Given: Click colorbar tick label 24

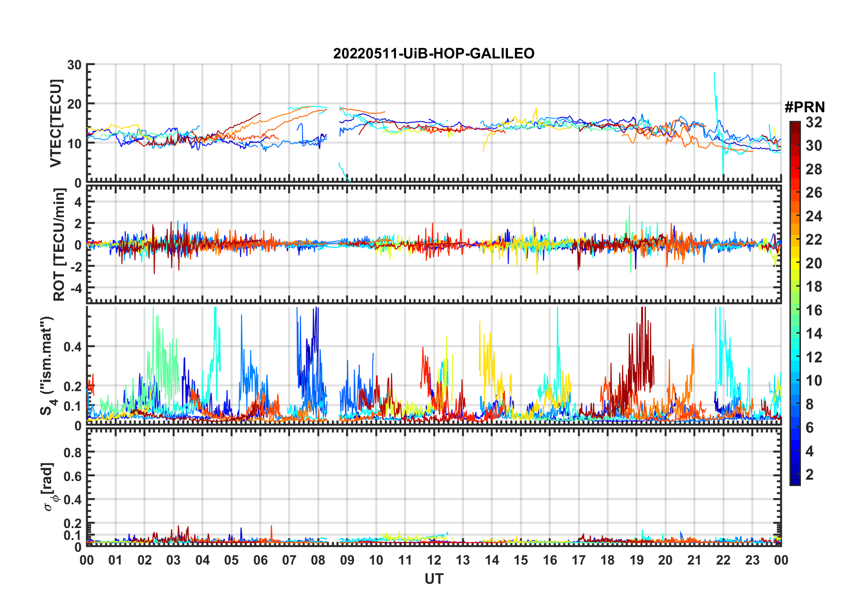Looking at the screenshot, I should pos(813,216).
